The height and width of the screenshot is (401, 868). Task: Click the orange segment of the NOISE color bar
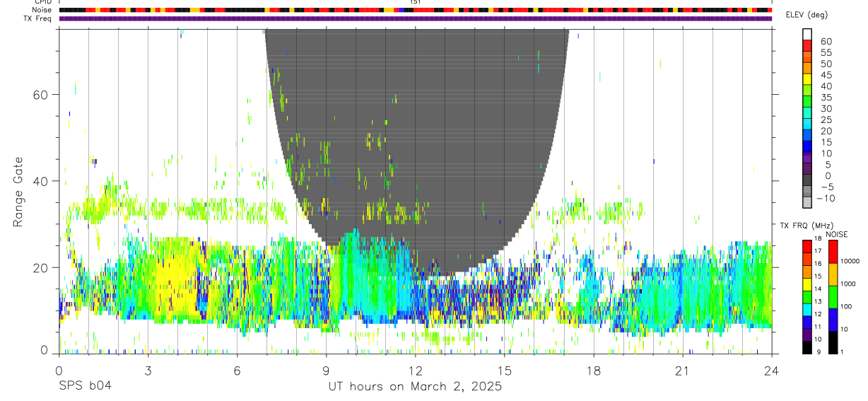pos(832,274)
